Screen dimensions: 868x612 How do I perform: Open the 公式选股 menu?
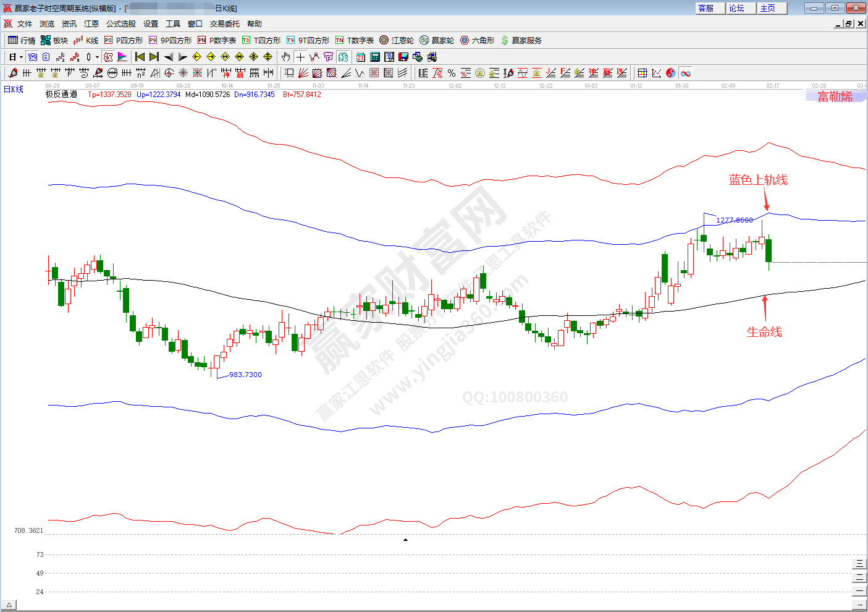121,23
